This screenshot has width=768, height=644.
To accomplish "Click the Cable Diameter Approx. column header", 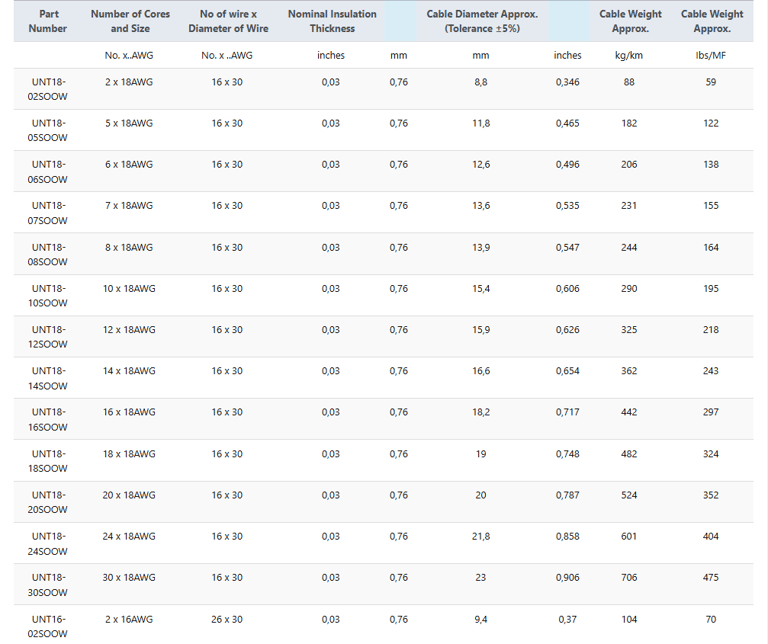I will (481, 21).
